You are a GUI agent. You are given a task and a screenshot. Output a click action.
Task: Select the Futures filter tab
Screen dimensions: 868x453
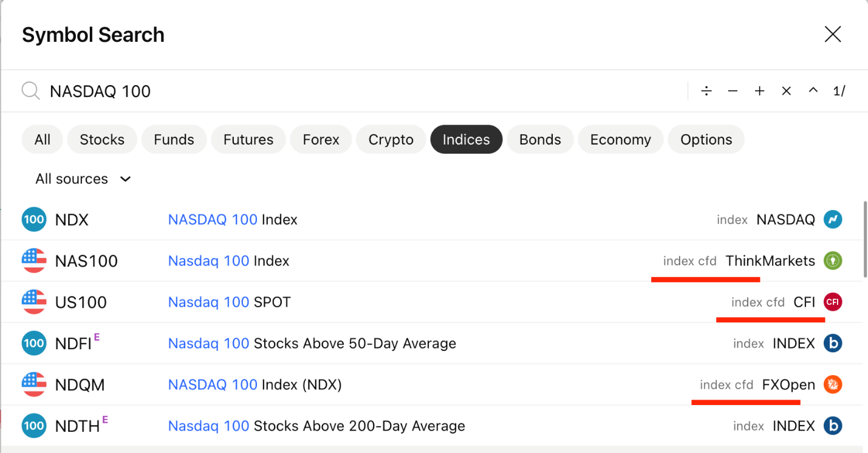[248, 140]
